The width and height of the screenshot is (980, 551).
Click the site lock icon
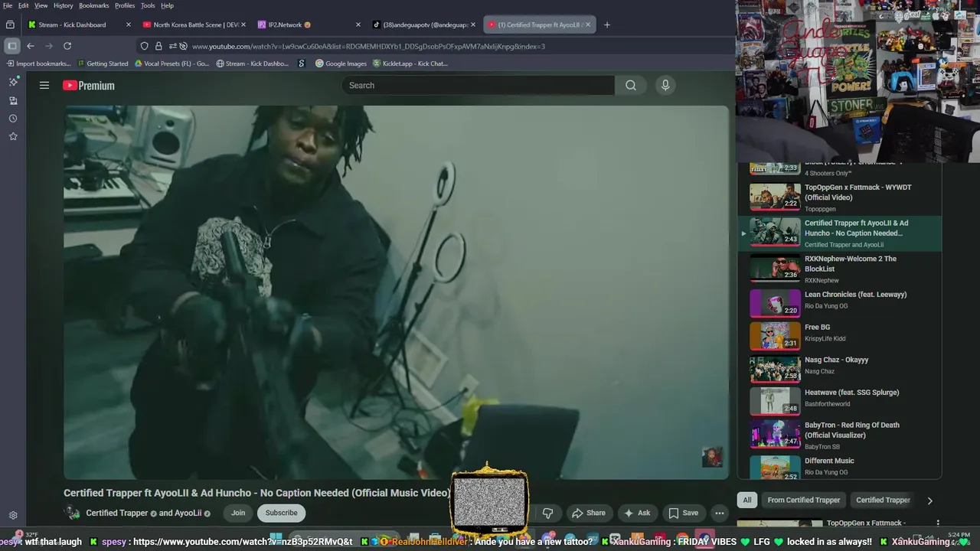[158, 46]
